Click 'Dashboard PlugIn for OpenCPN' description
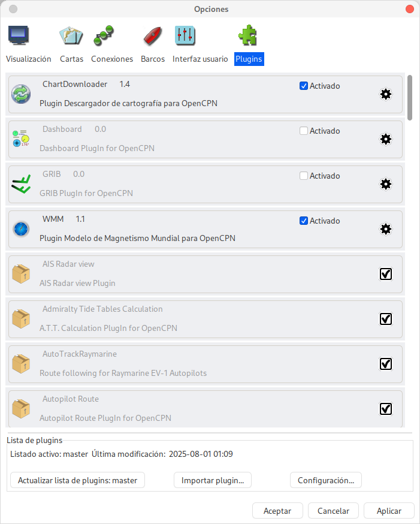Image resolution: width=420 pixels, height=524 pixels. pos(97,148)
